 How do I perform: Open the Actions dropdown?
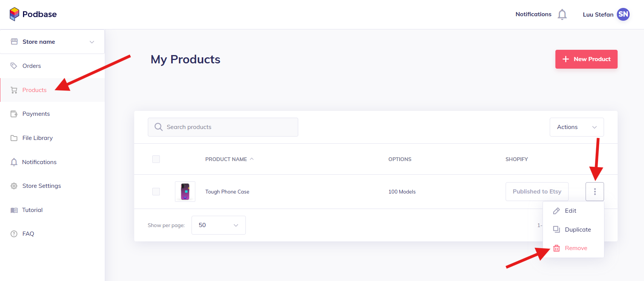coord(577,127)
